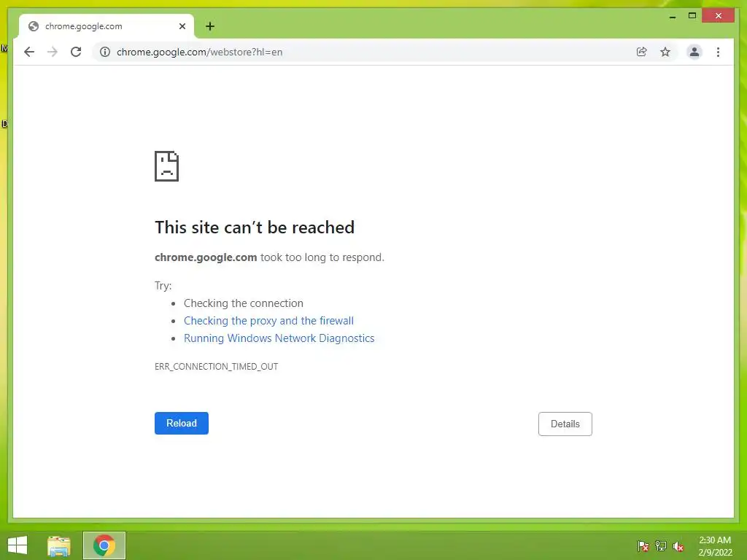The image size is (747, 560).
Task: Run Windows Network Diagnostics link
Action: [279, 338]
